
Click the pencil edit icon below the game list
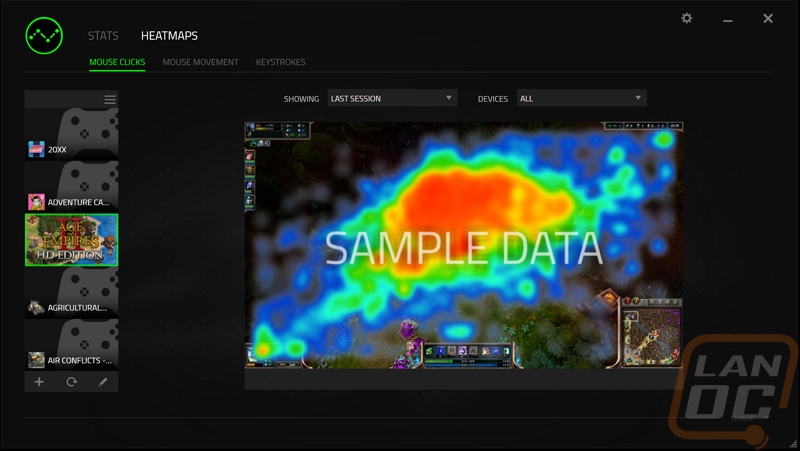pyautogui.click(x=102, y=382)
